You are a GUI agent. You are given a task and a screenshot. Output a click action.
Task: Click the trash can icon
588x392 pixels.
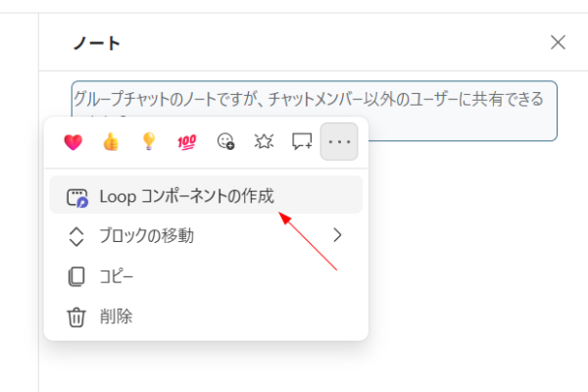(75, 317)
